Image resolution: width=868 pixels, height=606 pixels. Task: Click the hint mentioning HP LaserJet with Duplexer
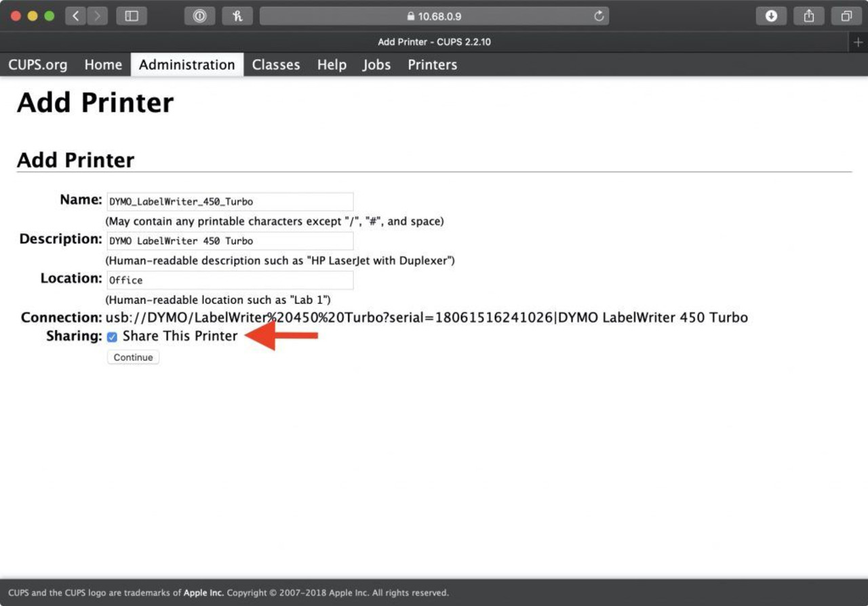pyautogui.click(x=280, y=260)
